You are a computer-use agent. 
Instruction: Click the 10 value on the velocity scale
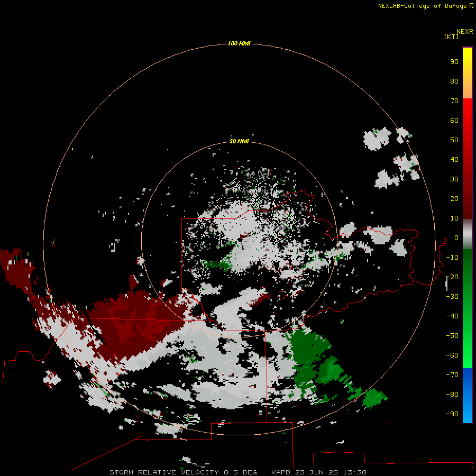click(454, 218)
